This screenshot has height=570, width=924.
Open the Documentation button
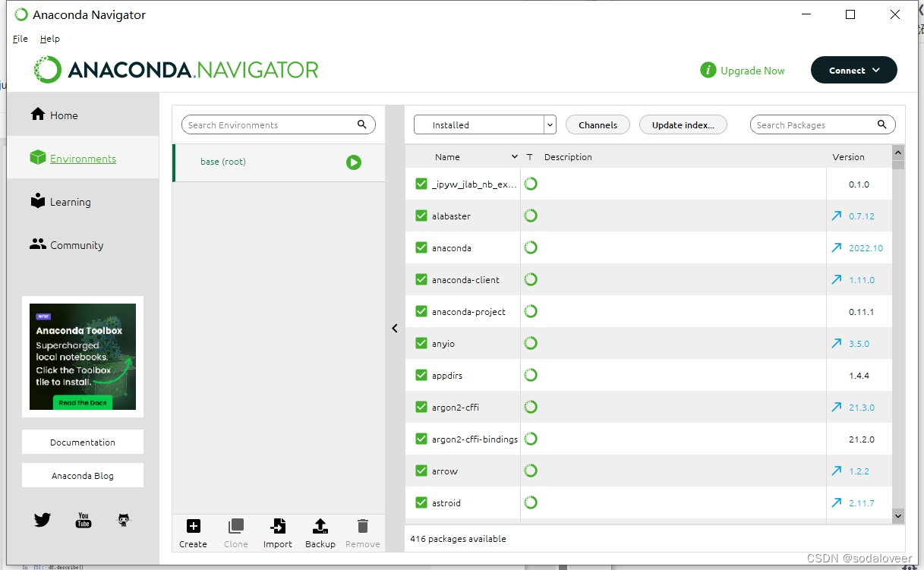click(83, 442)
